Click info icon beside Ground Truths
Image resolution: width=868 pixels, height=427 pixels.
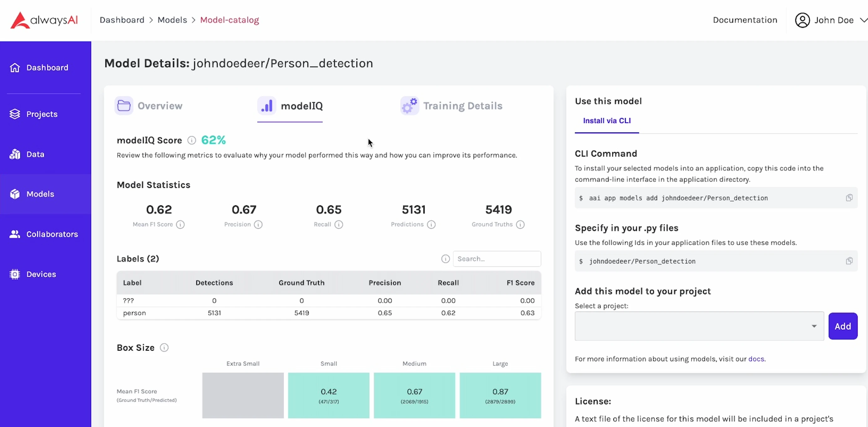pos(520,224)
